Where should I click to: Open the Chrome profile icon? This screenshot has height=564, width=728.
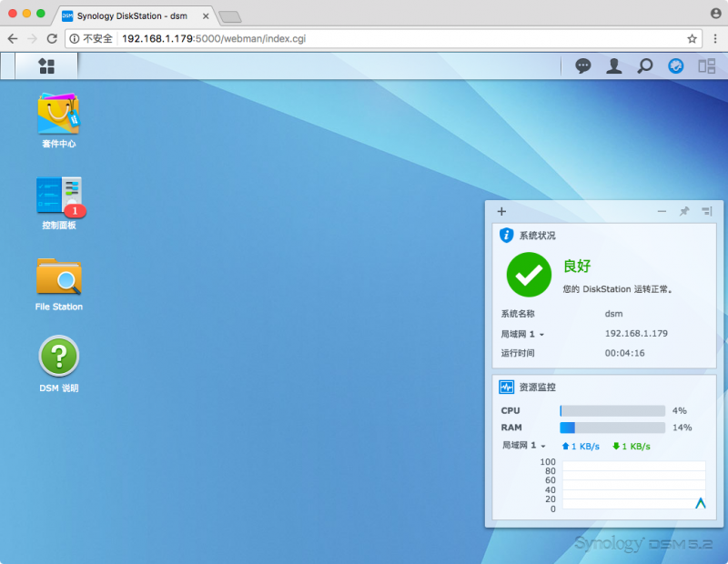[x=715, y=14]
